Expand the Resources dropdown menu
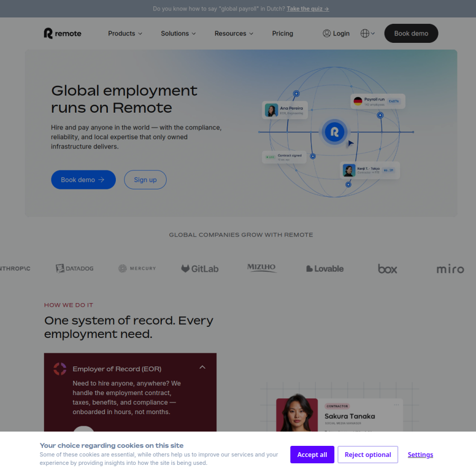476x476 pixels. coord(234,33)
